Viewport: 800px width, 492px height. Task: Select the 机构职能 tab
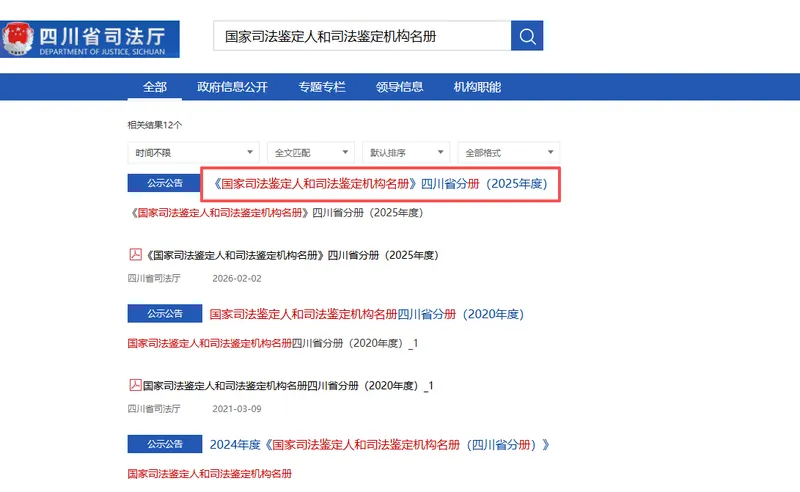(477, 87)
